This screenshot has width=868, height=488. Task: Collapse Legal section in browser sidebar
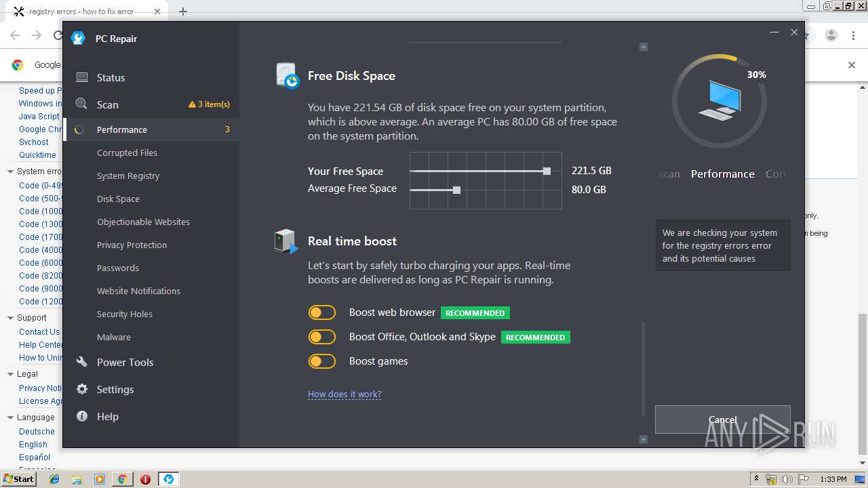(10, 374)
